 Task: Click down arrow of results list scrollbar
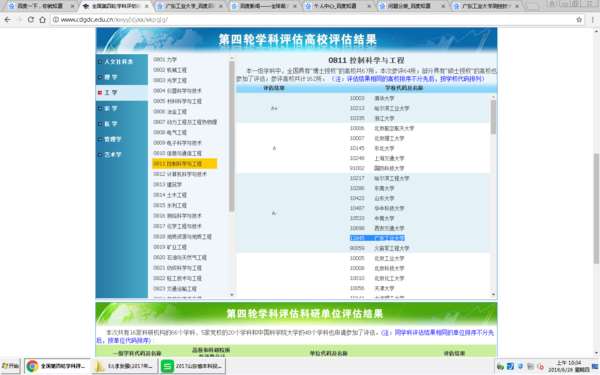click(493, 294)
